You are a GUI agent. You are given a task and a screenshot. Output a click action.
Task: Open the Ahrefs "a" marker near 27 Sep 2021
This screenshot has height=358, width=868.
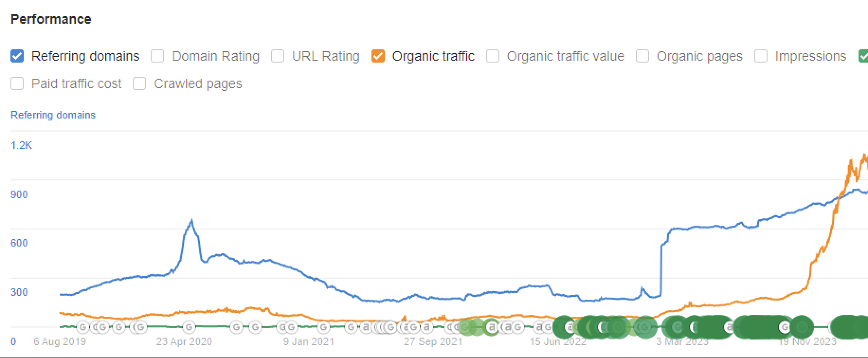pos(426,327)
